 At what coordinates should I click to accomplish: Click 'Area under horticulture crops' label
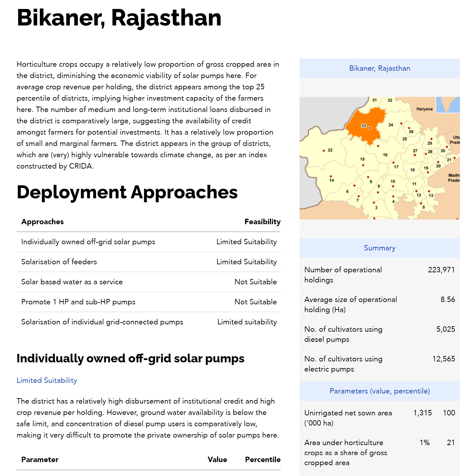(346, 453)
